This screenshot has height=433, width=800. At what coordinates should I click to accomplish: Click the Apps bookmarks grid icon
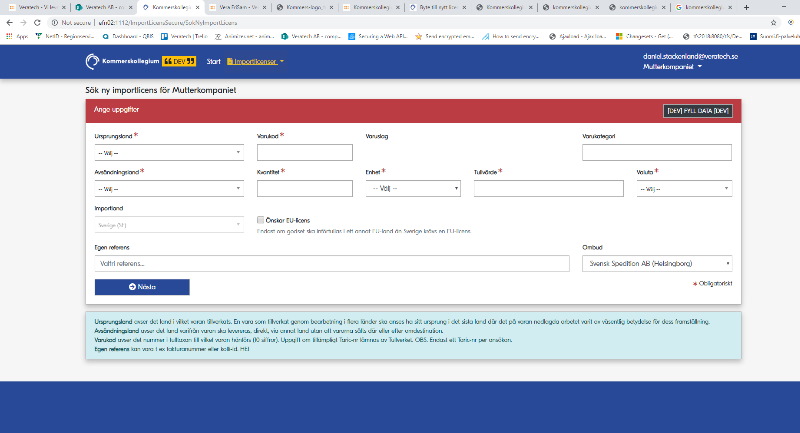(9, 35)
